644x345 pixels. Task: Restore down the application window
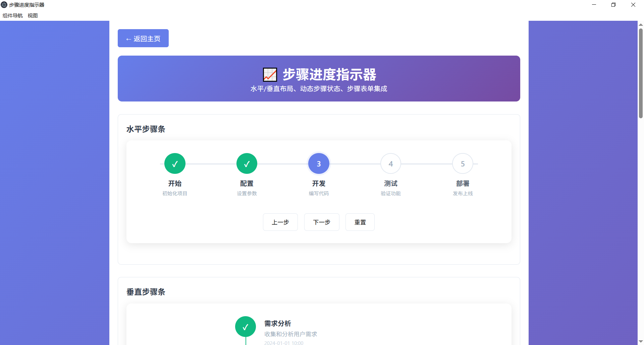[x=613, y=5]
